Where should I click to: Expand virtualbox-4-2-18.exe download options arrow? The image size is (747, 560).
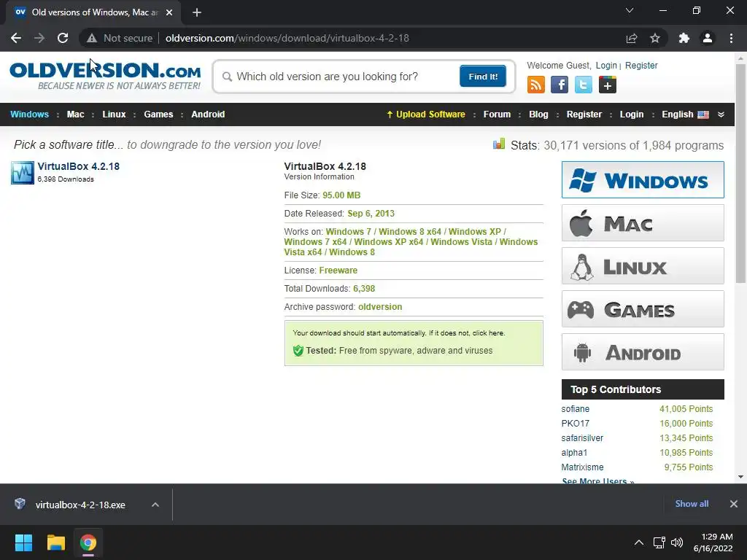(x=155, y=505)
